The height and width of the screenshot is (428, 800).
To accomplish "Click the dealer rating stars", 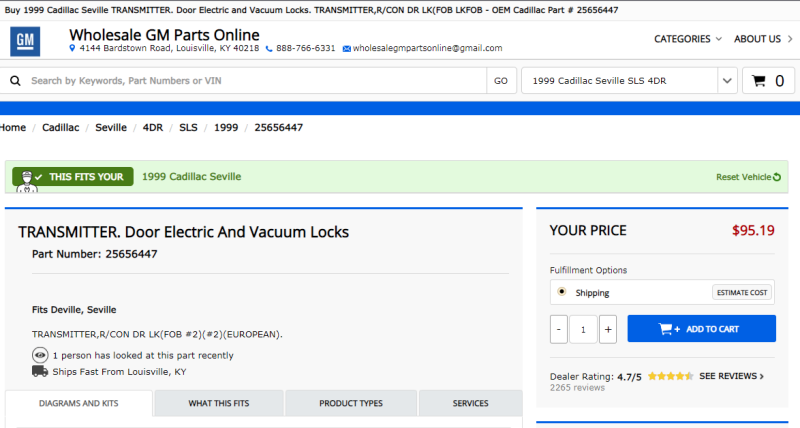I will (x=670, y=376).
